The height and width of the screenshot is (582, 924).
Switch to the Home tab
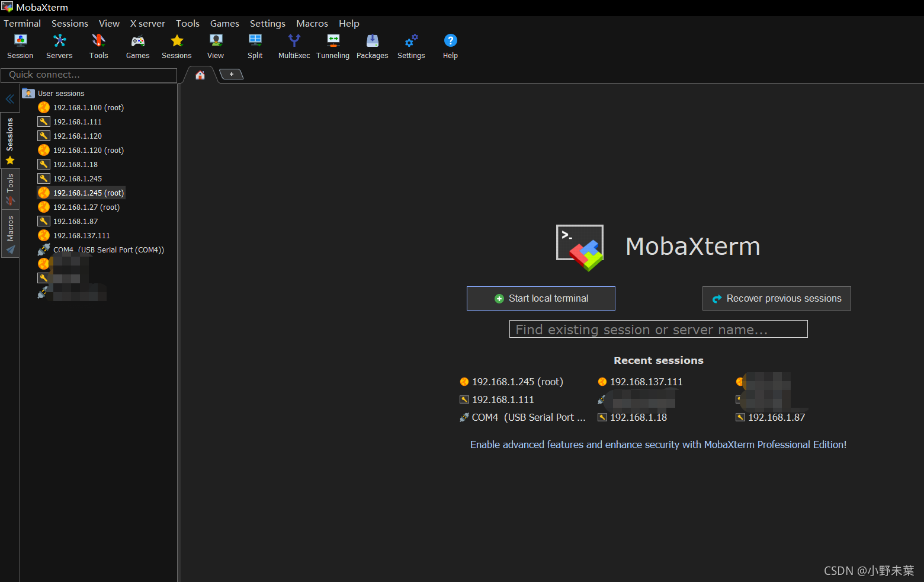tap(200, 75)
